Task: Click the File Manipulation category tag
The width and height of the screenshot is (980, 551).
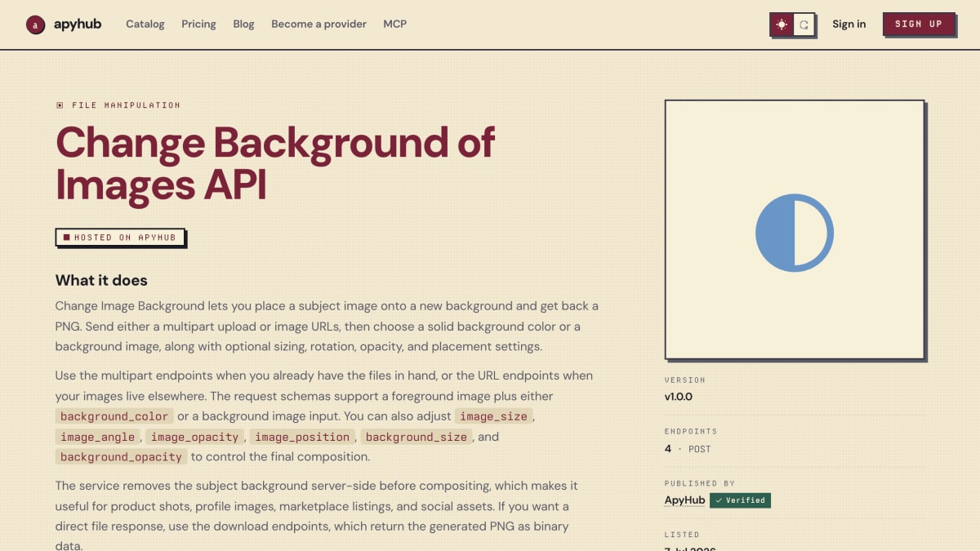Action: (x=118, y=104)
